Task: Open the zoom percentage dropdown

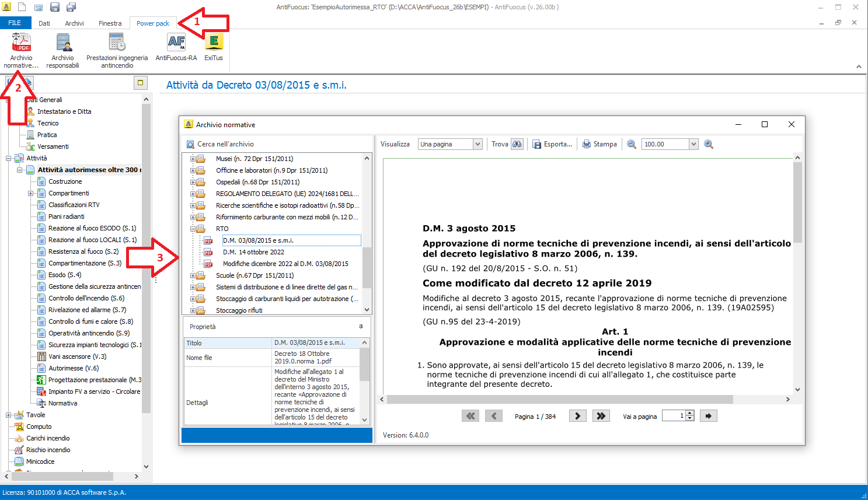Action: [x=693, y=144]
